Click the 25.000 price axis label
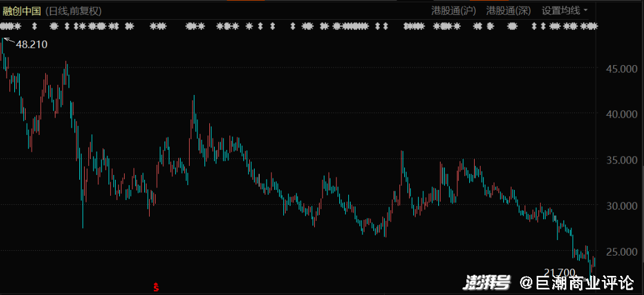Image resolution: width=644 pixels, height=295 pixels. 622,251
